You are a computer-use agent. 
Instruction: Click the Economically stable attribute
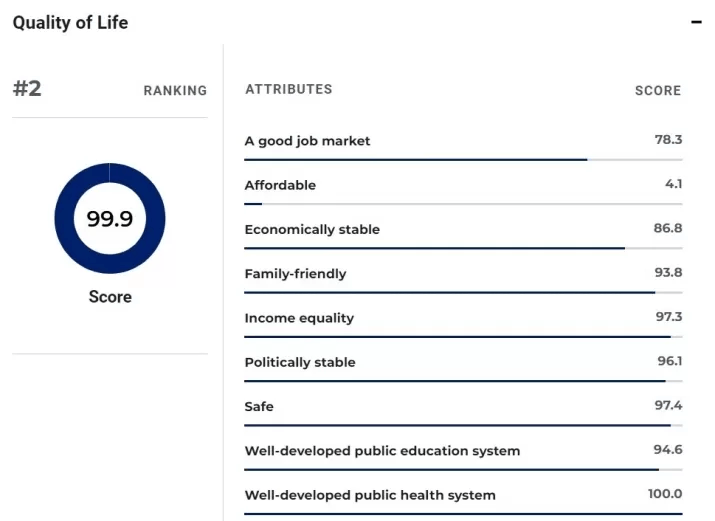tap(312, 229)
